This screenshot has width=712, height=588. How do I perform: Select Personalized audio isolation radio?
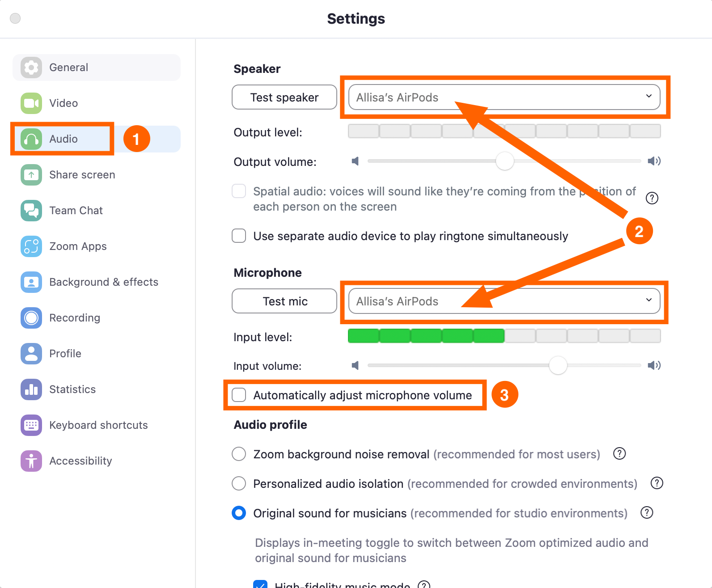pyautogui.click(x=239, y=483)
